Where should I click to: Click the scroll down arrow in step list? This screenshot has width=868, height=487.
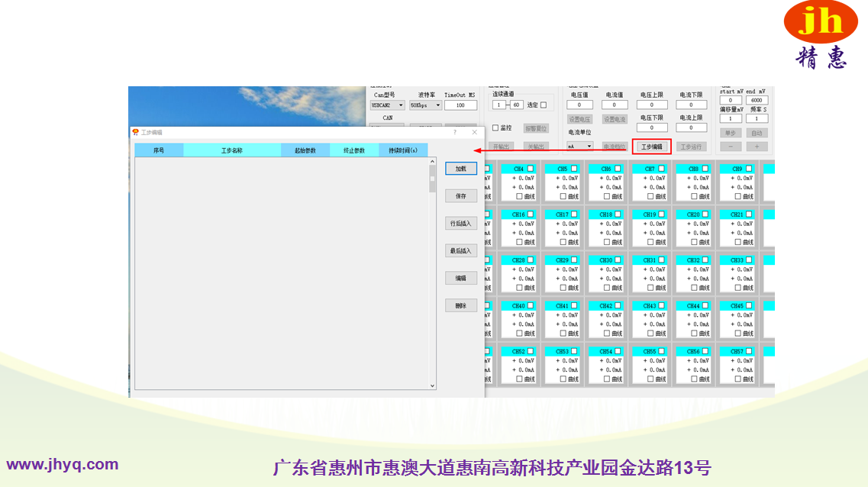click(432, 386)
